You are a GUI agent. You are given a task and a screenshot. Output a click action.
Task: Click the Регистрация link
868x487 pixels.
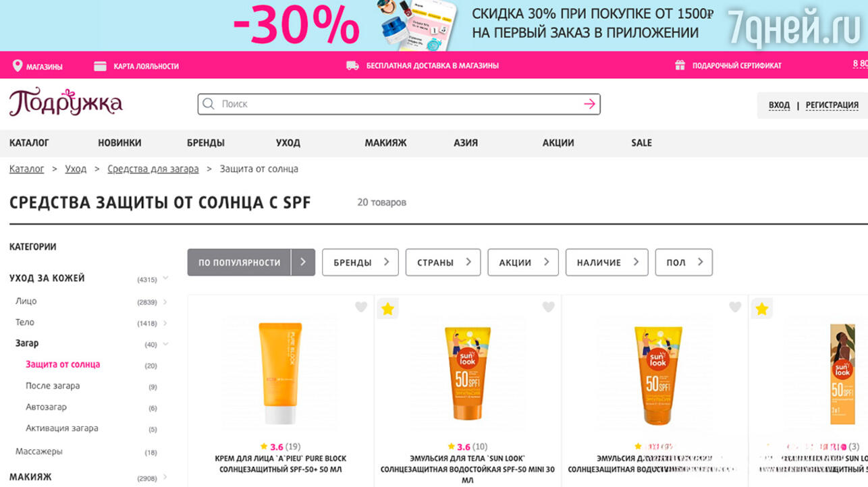click(x=832, y=105)
